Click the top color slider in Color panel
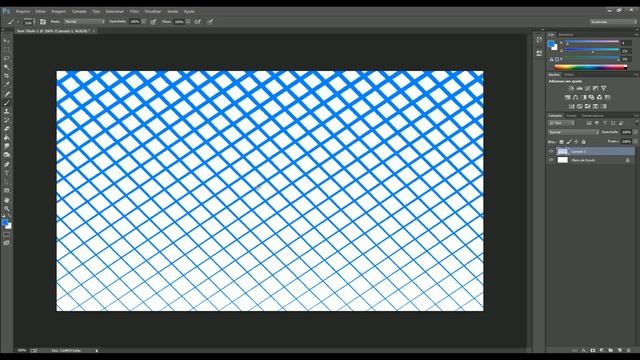This screenshot has width=640, height=360. [592, 42]
